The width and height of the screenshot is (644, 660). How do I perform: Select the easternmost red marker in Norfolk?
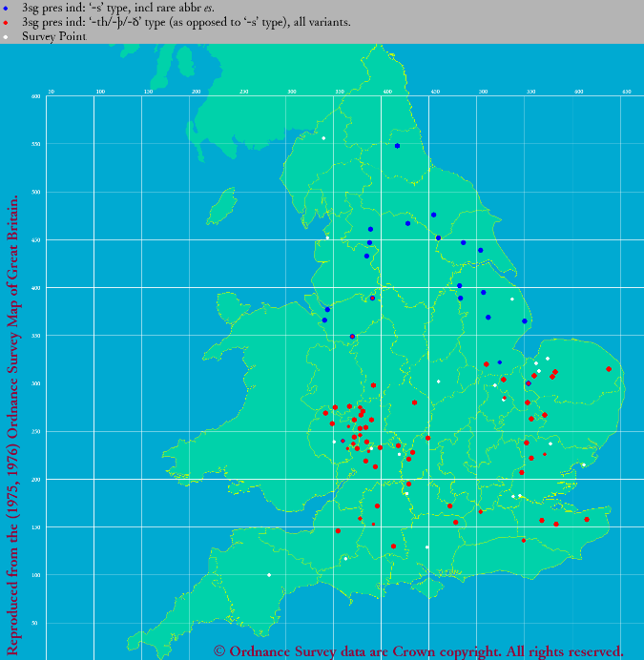point(609,369)
